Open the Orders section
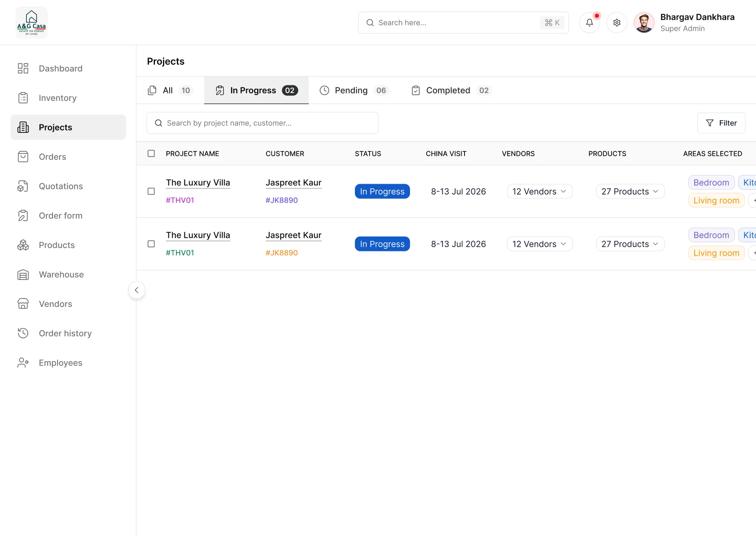 [68, 157]
